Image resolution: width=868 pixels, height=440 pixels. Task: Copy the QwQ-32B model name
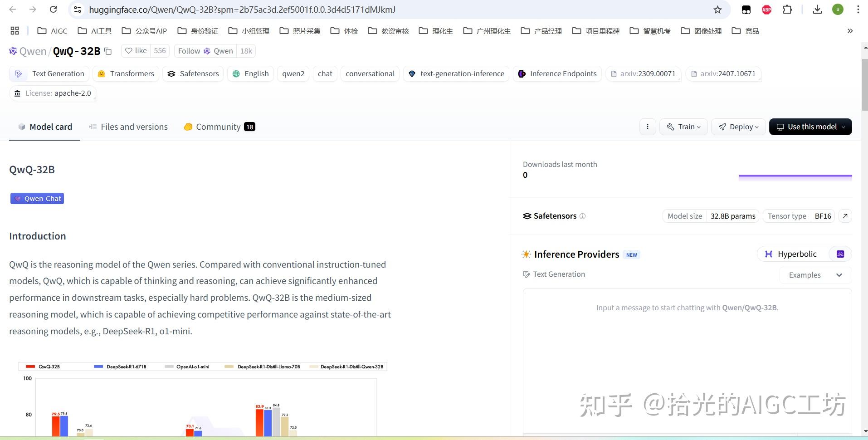click(x=108, y=51)
